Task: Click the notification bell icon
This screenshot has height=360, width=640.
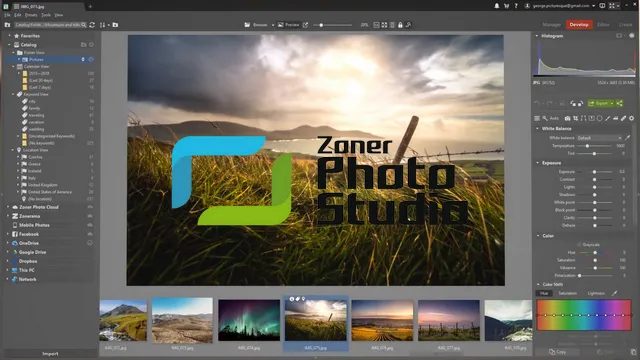Action: pos(497,6)
